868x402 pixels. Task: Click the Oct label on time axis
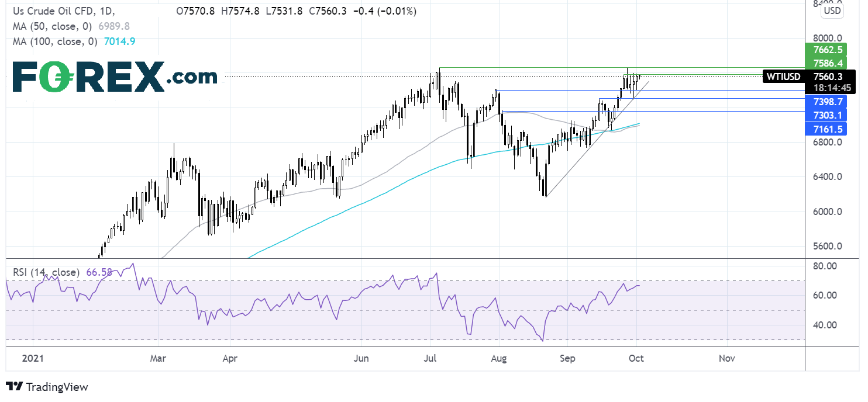636,358
